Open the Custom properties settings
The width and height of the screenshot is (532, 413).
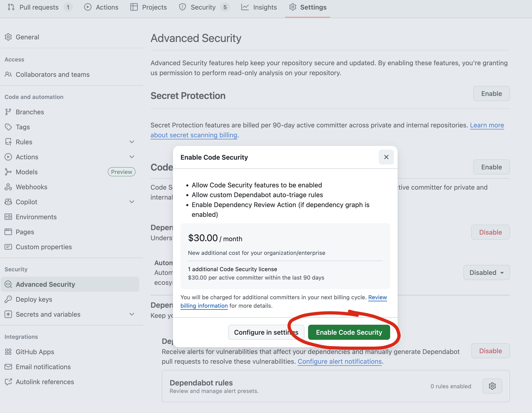tap(43, 247)
